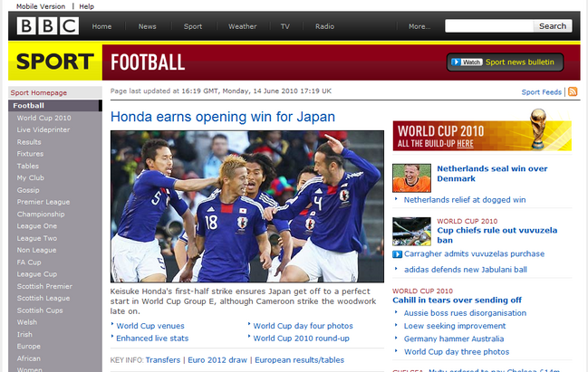Viewport: 588px width, 372px height.
Task: Open Euro 2012 draw link
Action: coord(217,360)
